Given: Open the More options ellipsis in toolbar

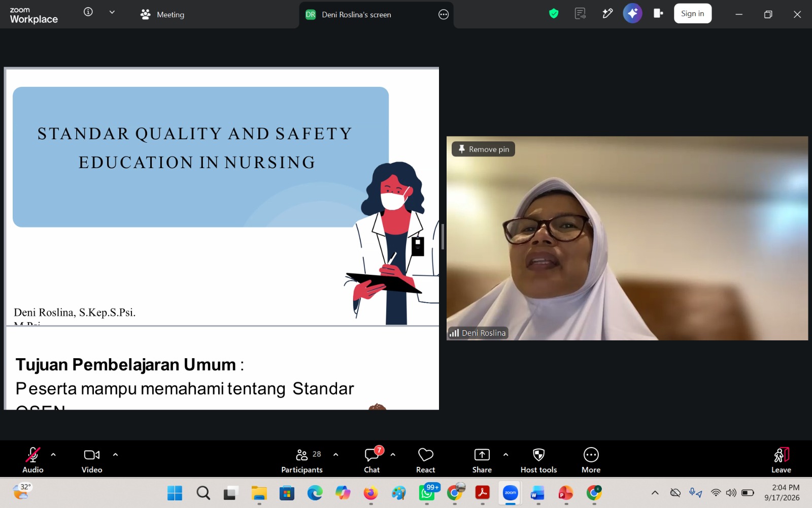Looking at the screenshot, I should [591, 460].
